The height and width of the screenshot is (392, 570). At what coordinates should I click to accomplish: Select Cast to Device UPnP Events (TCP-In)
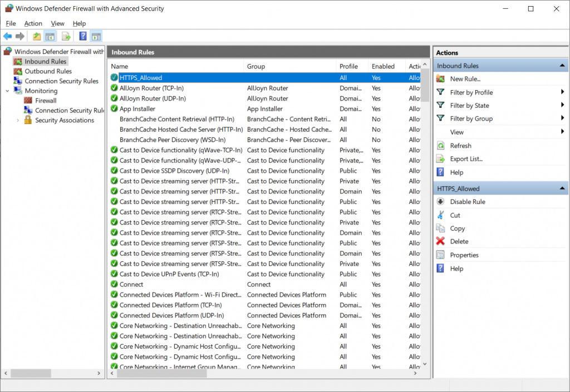[265, 274]
